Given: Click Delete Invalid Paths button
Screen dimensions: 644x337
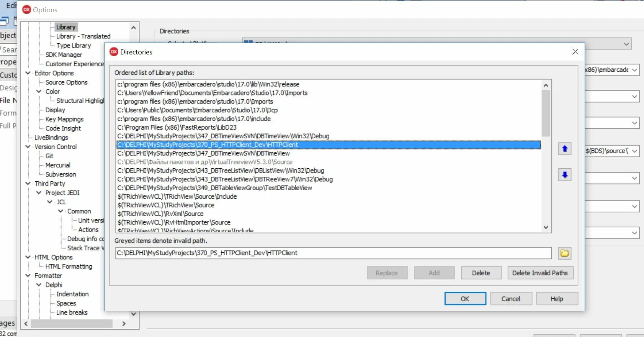Looking at the screenshot, I should (x=540, y=273).
